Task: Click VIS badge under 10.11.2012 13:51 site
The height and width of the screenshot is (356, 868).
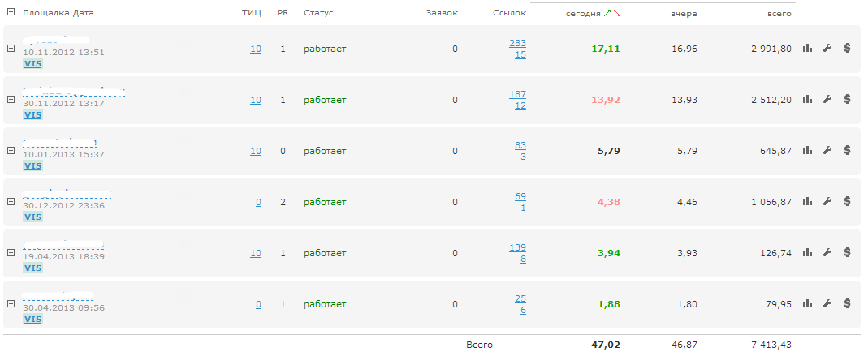Action: [32, 64]
